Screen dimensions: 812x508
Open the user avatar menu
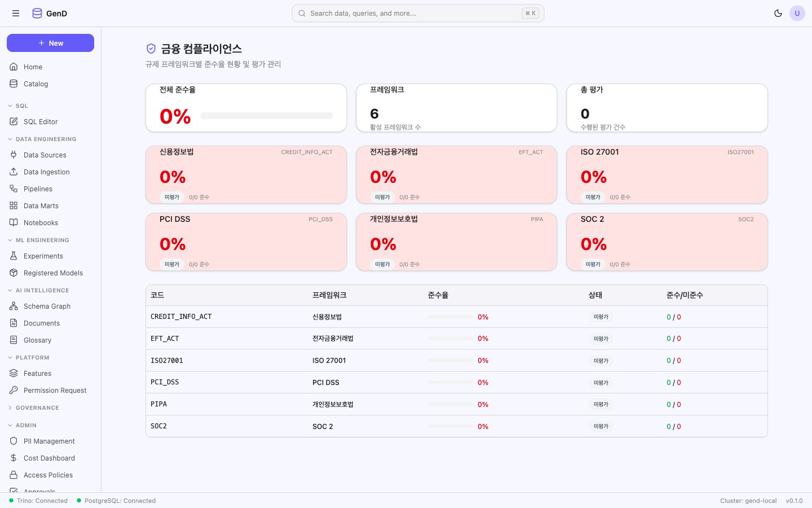(x=797, y=14)
